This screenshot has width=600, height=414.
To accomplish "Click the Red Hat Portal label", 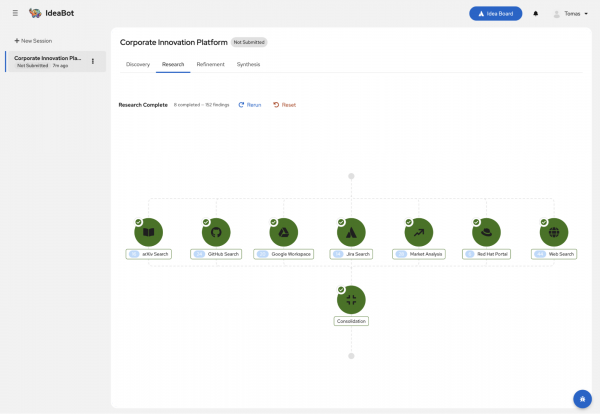I will point(486,254).
